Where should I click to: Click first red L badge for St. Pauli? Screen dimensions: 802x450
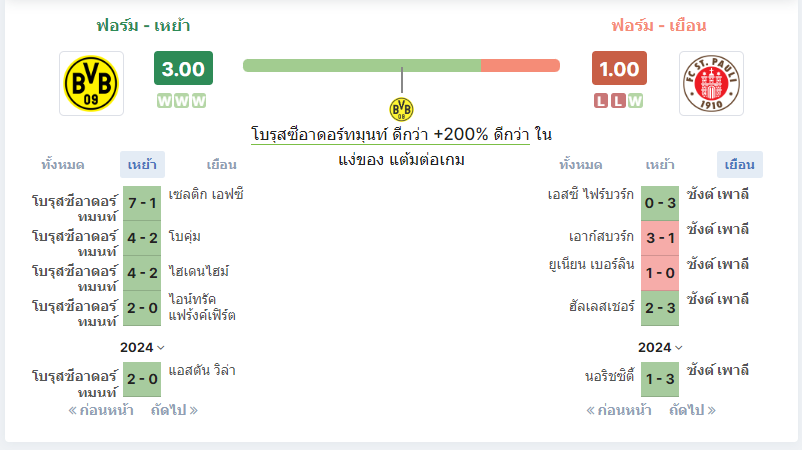(601, 101)
